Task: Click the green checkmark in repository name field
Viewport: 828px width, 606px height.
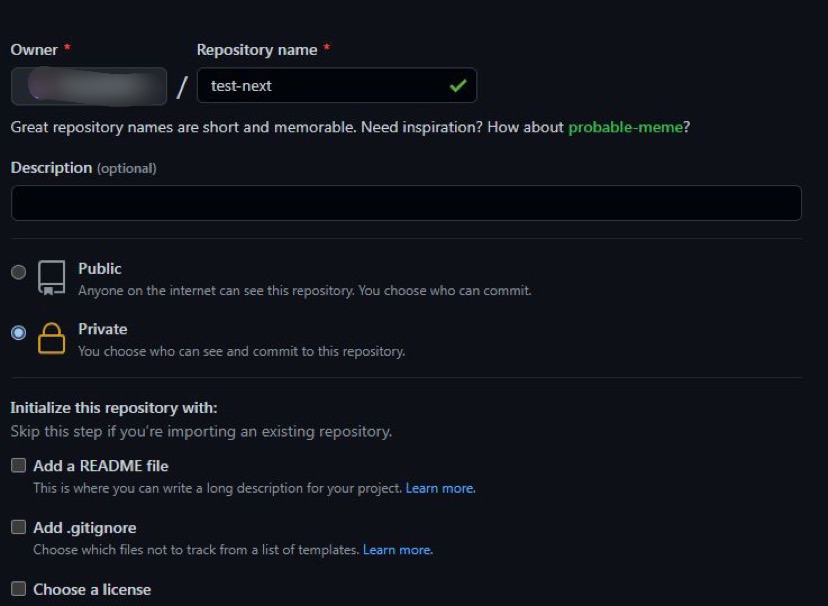Action: coord(458,86)
